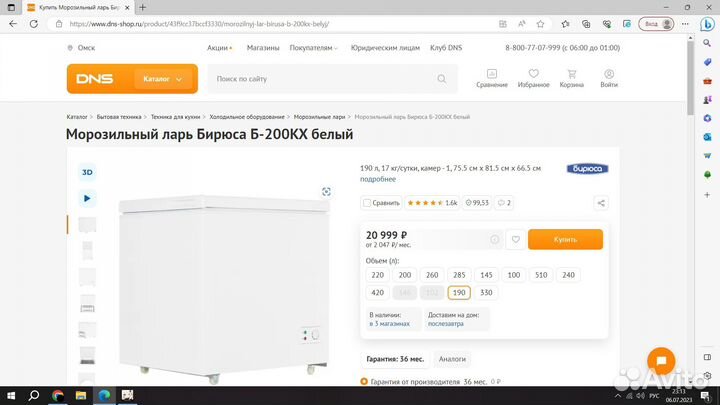Select the 145 liter volume option

coord(486,275)
